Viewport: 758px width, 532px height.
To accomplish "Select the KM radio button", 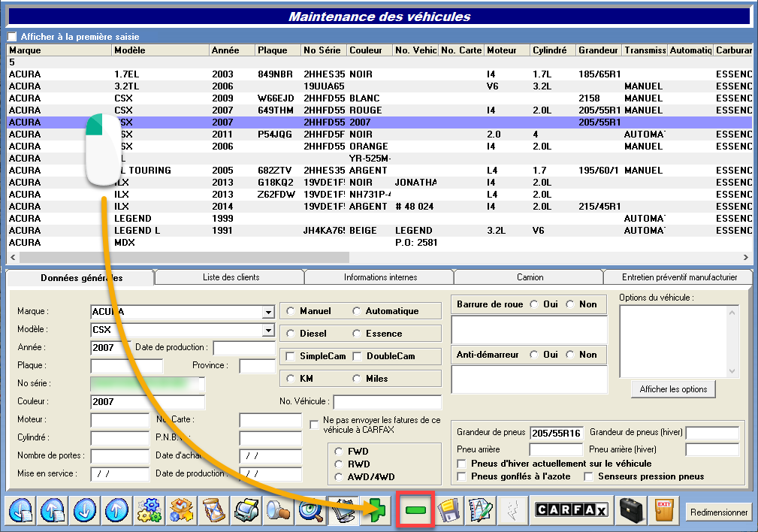I will tap(291, 379).
